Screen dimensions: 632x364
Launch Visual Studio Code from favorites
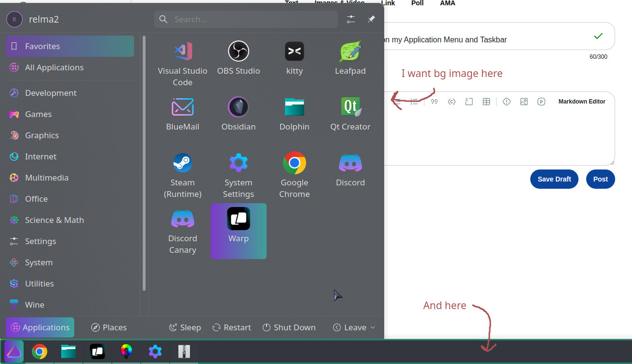183,63
